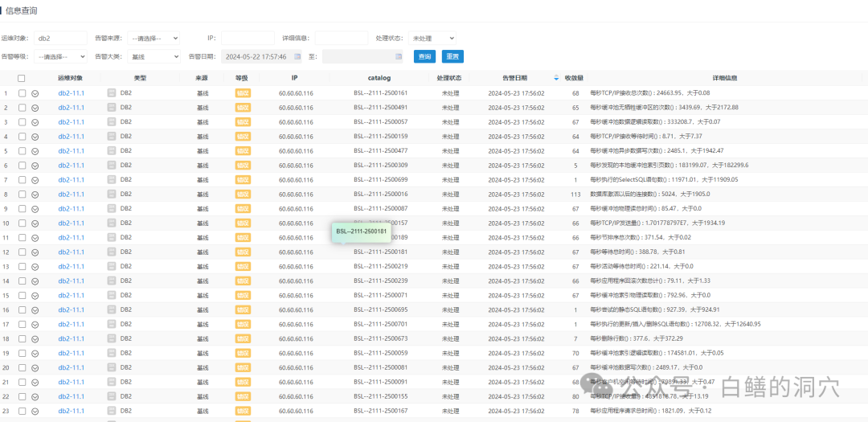Click DB2 type icon in row 4
868x422 pixels.
(111, 136)
